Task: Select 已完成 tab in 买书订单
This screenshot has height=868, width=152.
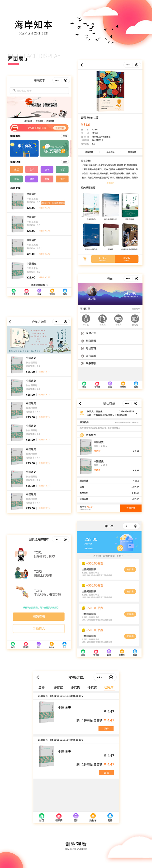Action: (x=109, y=687)
